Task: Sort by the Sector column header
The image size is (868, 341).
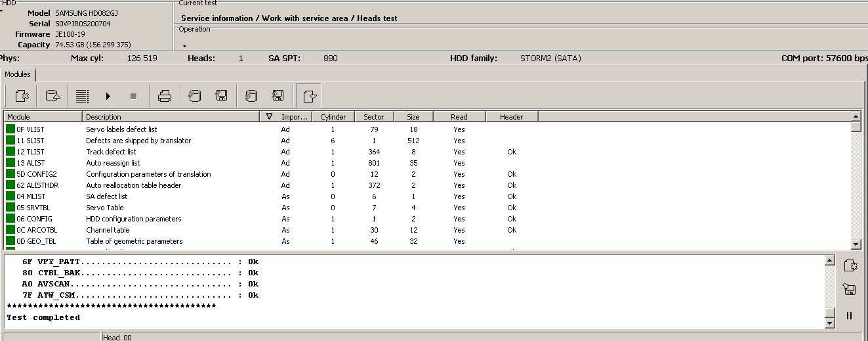Action: 374,117
